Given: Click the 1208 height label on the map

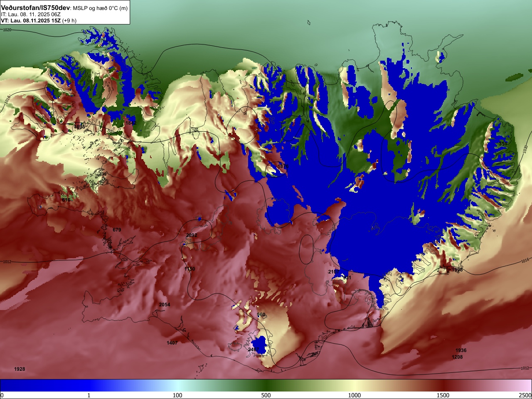Looking at the screenshot, I should [x=457, y=357].
